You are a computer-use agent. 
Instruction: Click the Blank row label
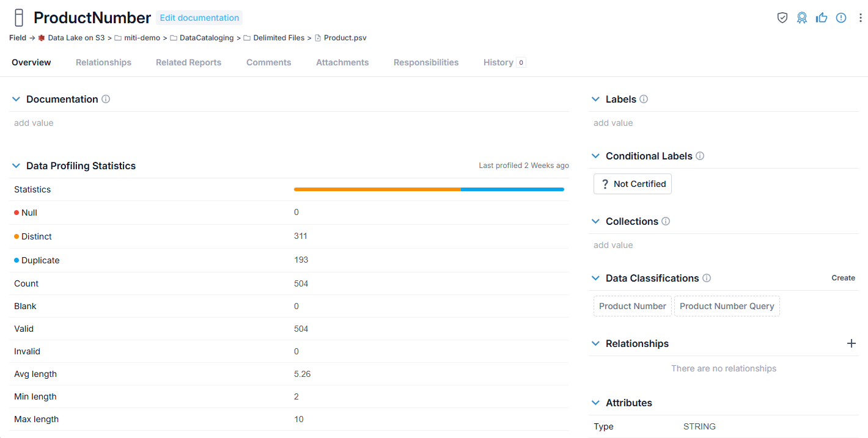coord(25,306)
